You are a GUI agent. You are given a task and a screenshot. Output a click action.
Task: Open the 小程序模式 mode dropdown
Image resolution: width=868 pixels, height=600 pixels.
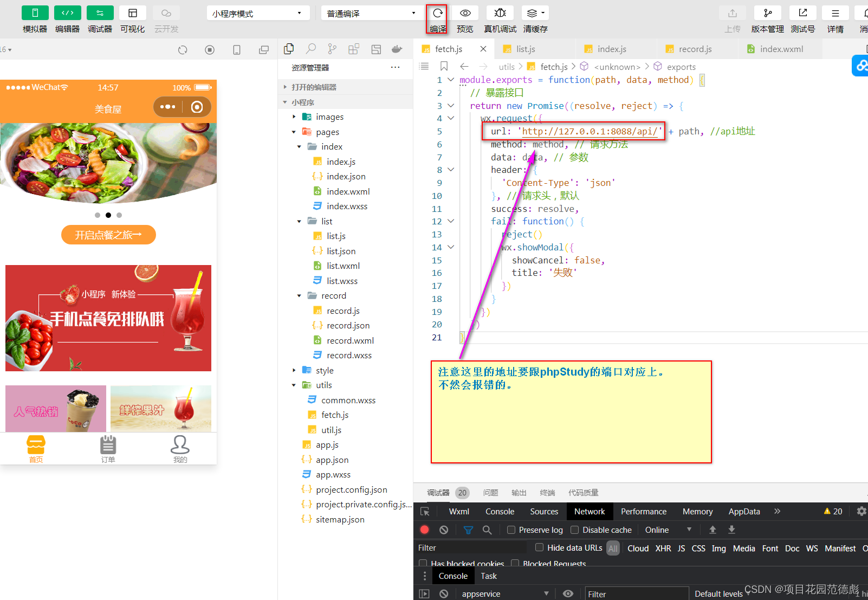point(258,12)
